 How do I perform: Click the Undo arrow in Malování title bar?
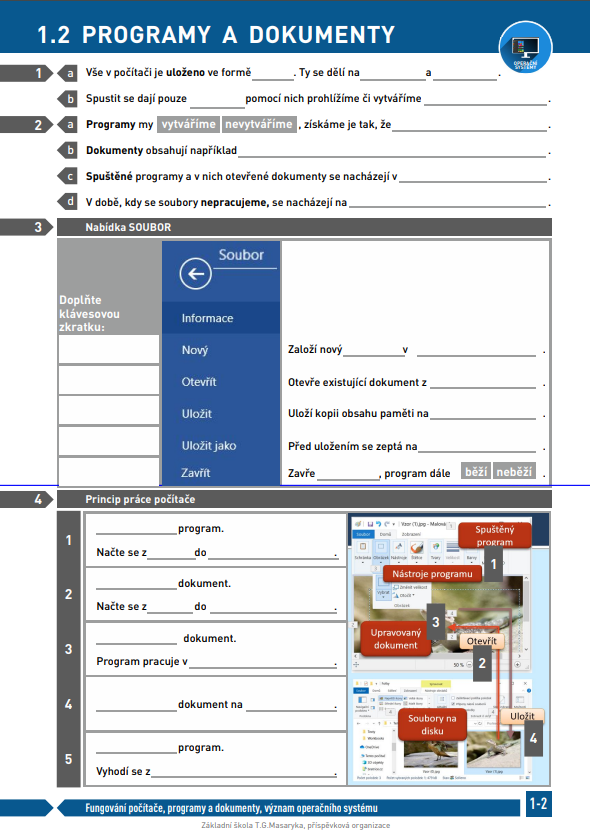point(378,523)
